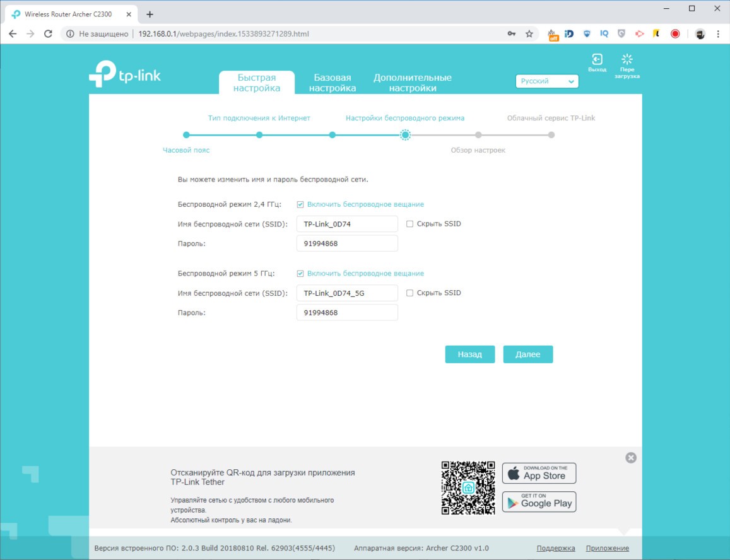The height and width of the screenshot is (560, 730).
Task: Click the App Store download badge
Action: (x=539, y=473)
